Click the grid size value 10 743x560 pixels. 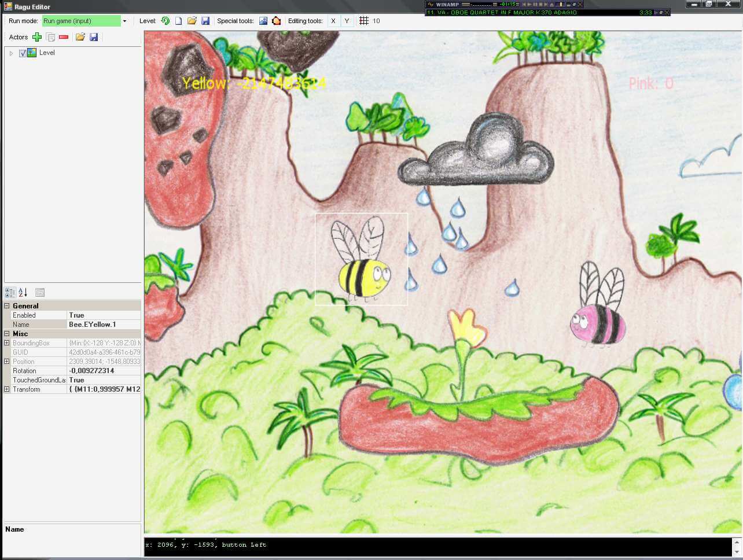click(376, 21)
